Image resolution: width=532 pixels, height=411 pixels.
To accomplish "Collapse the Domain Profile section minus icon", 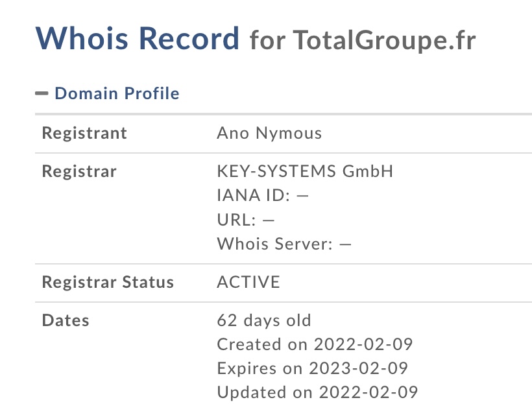I will (x=42, y=93).
